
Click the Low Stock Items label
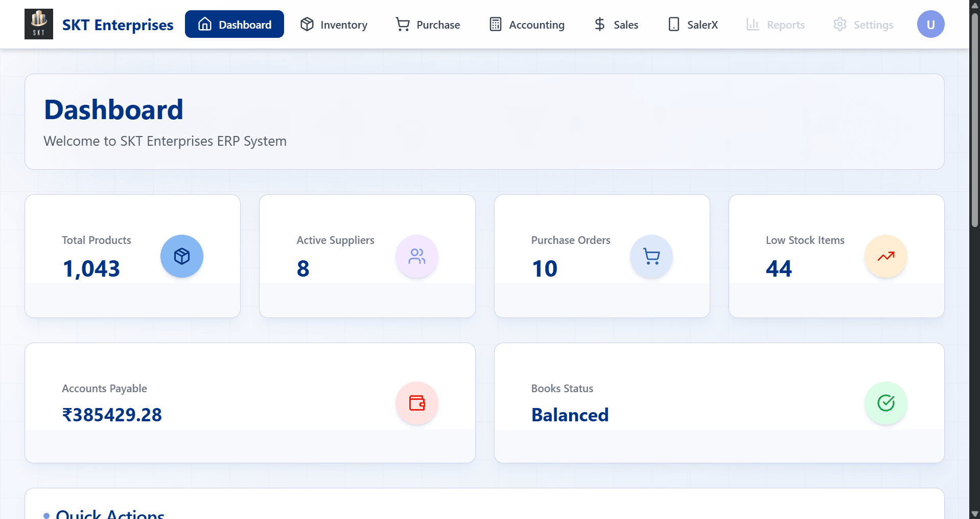point(805,240)
